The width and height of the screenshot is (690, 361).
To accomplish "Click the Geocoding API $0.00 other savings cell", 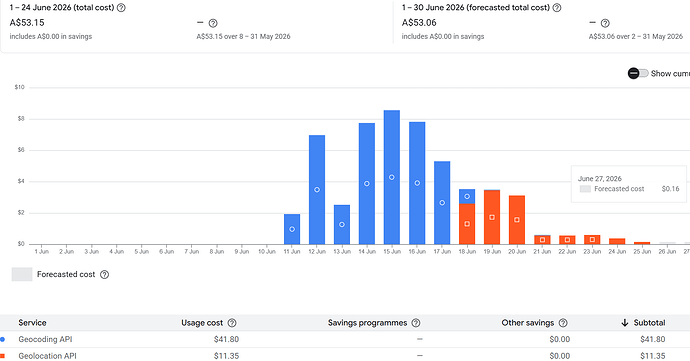I will 559,339.
